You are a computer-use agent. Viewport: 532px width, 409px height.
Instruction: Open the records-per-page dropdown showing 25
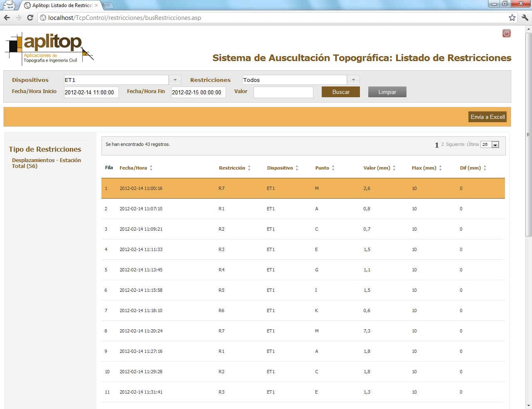[x=495, y=145]
